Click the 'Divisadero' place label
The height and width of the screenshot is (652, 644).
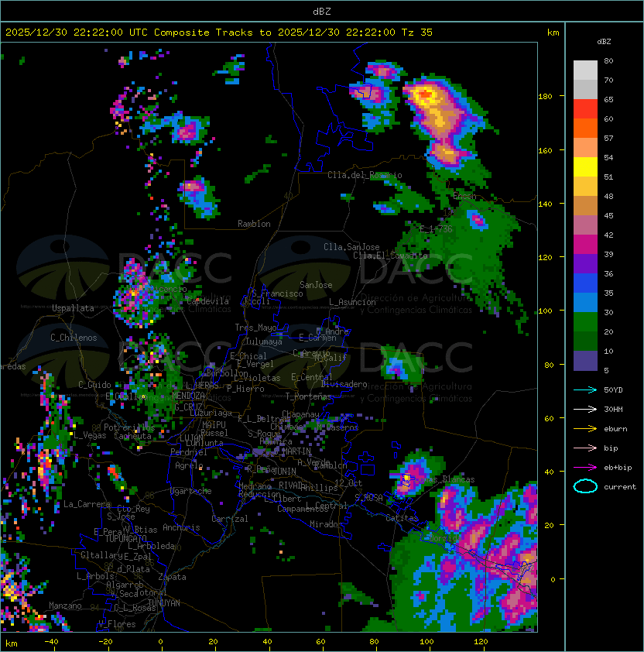344,384
